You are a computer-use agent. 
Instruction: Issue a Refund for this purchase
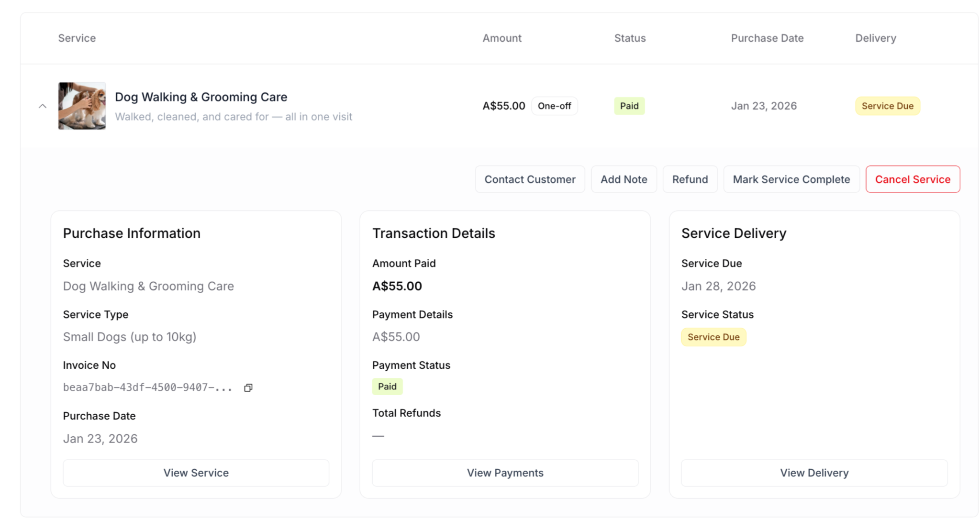690,179
